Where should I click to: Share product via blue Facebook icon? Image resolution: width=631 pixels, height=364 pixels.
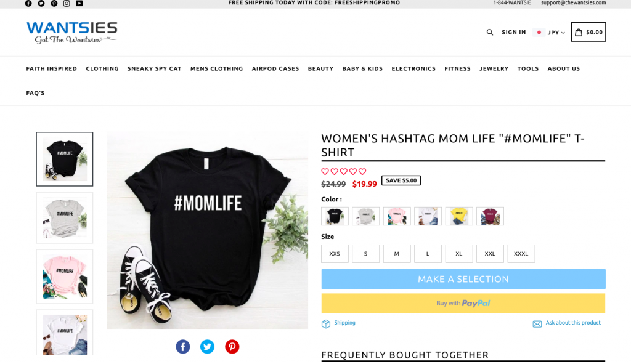182,346
